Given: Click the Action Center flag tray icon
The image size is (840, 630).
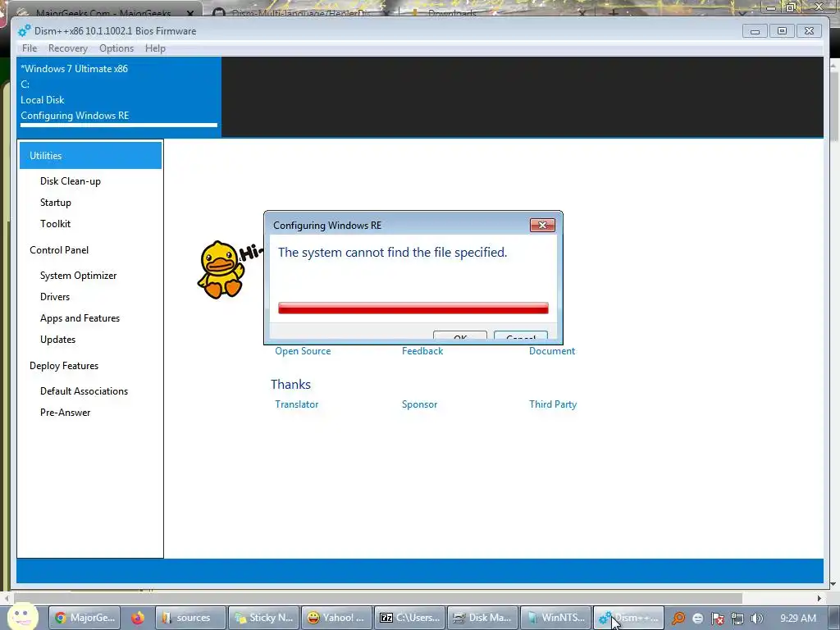Looking at the screenshot, I should [x=717, y=619].
